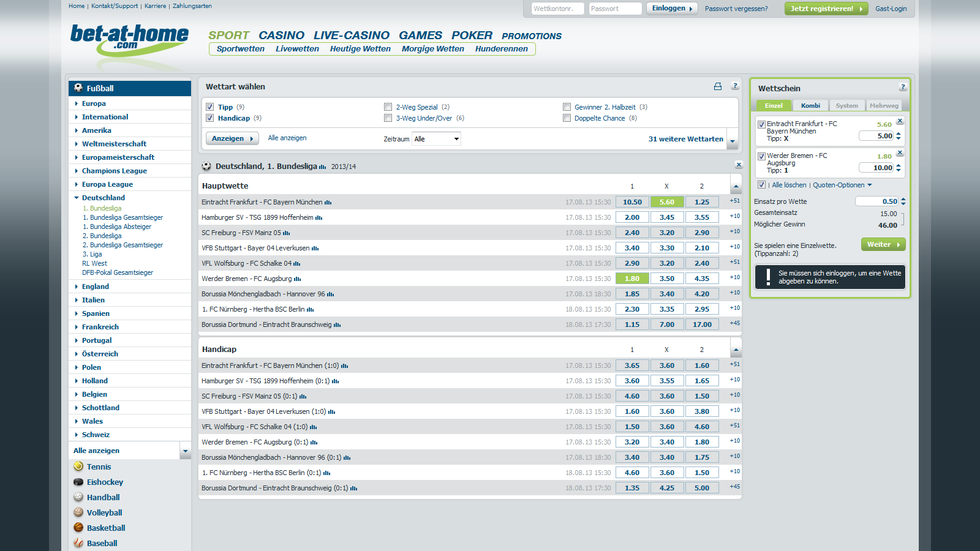Click the bet-at-home.com logo
Screen dimensions: 980x551
129,40
